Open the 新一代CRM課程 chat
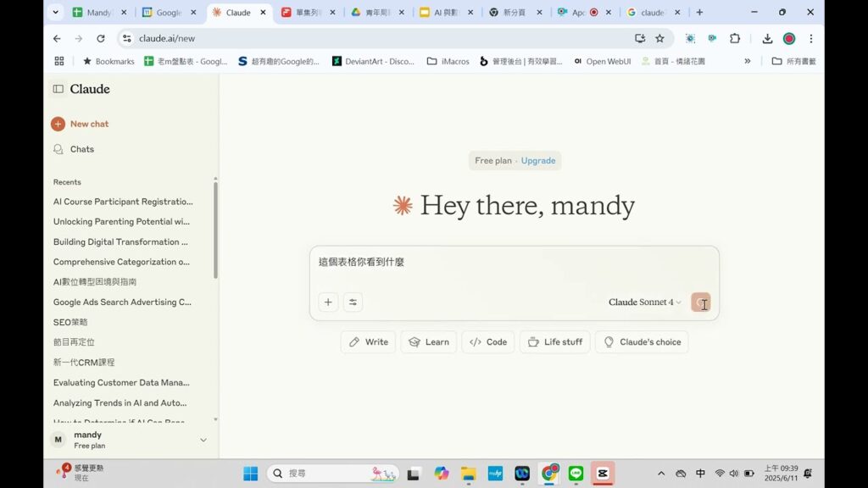The image size is (868, 488). [84, 363]
